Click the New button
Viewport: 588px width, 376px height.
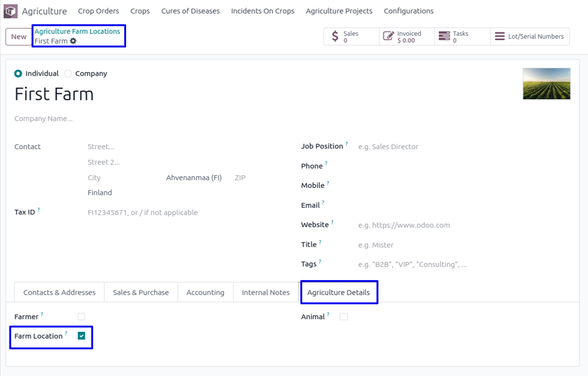click(19, 37)
